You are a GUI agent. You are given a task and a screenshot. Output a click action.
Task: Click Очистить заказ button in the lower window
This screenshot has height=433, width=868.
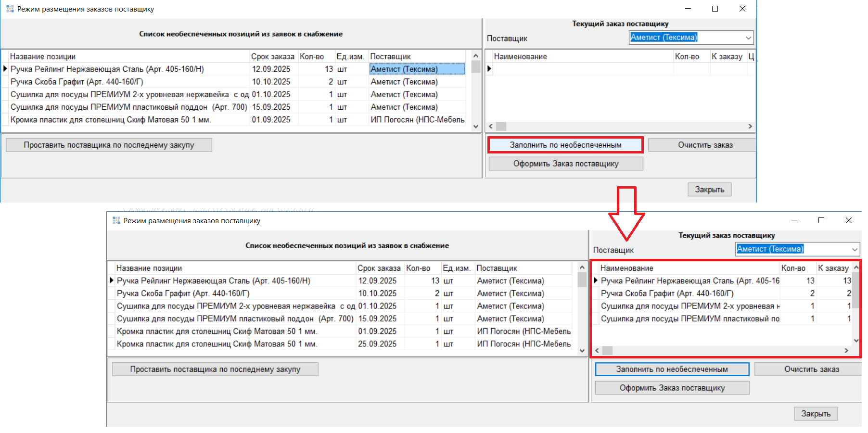coord(811,369)
